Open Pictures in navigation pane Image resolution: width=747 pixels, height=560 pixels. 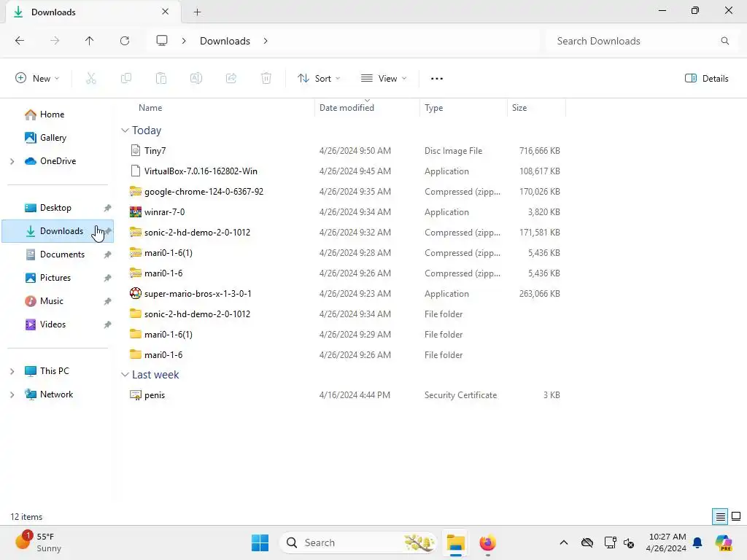click(47, 278)
